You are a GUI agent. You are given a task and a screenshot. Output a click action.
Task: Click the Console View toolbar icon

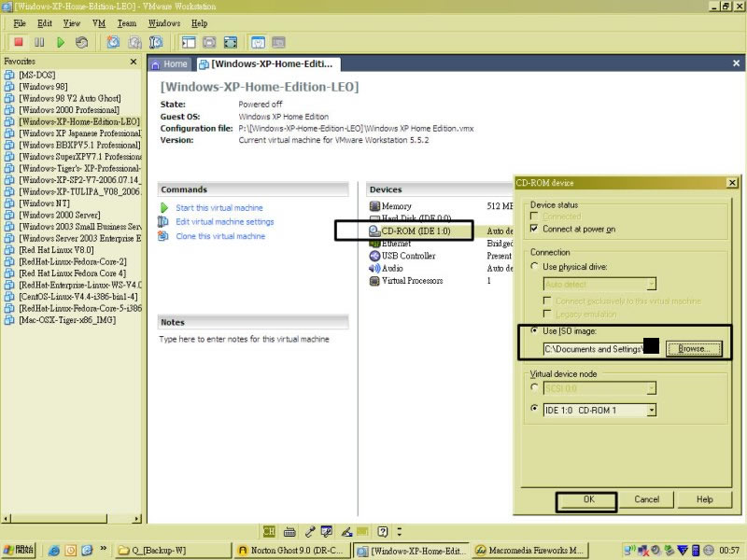[x=278, y=42]
